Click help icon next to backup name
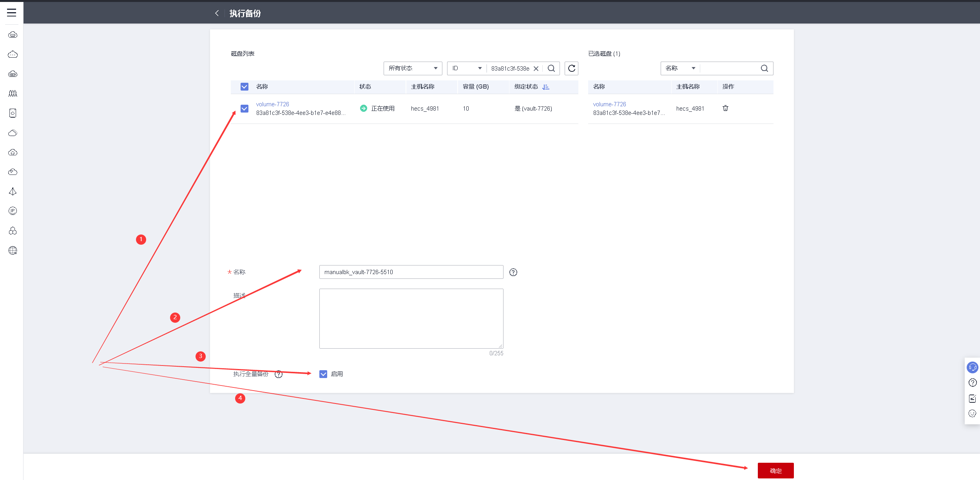980x480 pixels. [x=513, y=272]
